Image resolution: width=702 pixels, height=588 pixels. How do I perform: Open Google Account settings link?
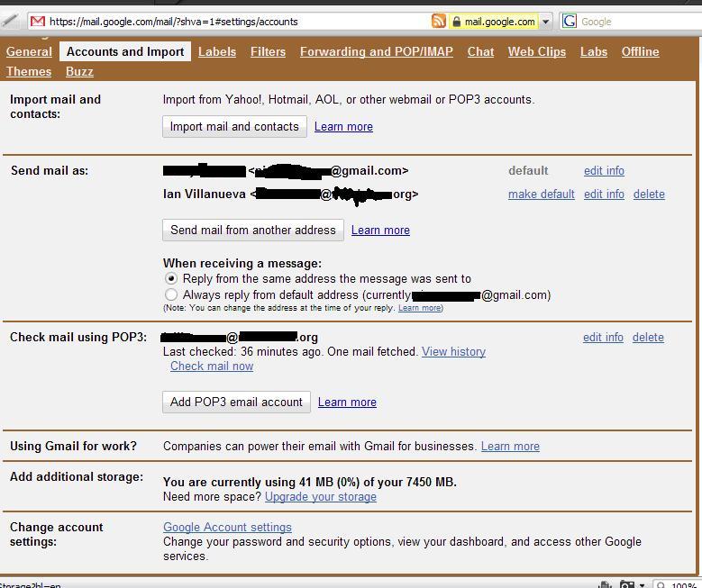(x=227, y=527)
